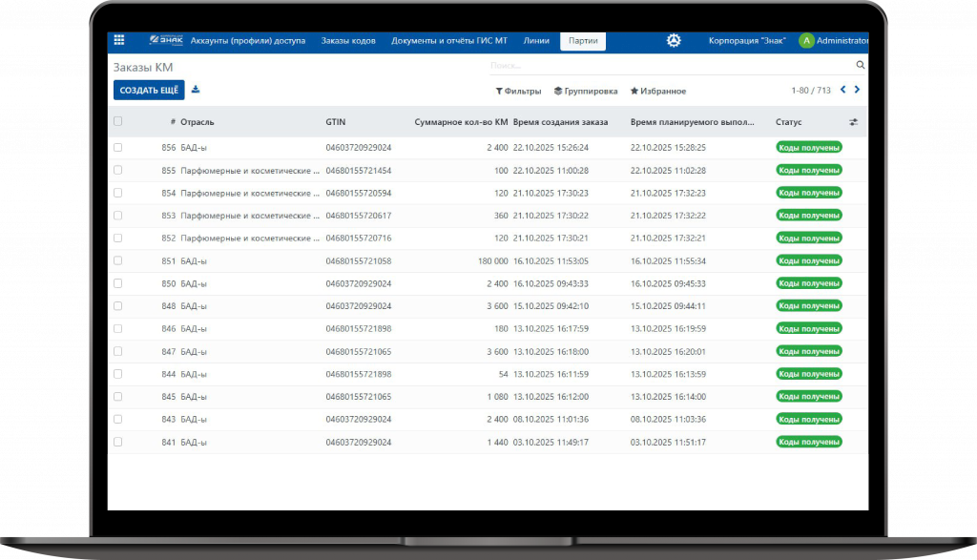Open the Избранное dropdown
Image resolution: width=977 pixels, height=560 pixels.
[x=658, y=91]
